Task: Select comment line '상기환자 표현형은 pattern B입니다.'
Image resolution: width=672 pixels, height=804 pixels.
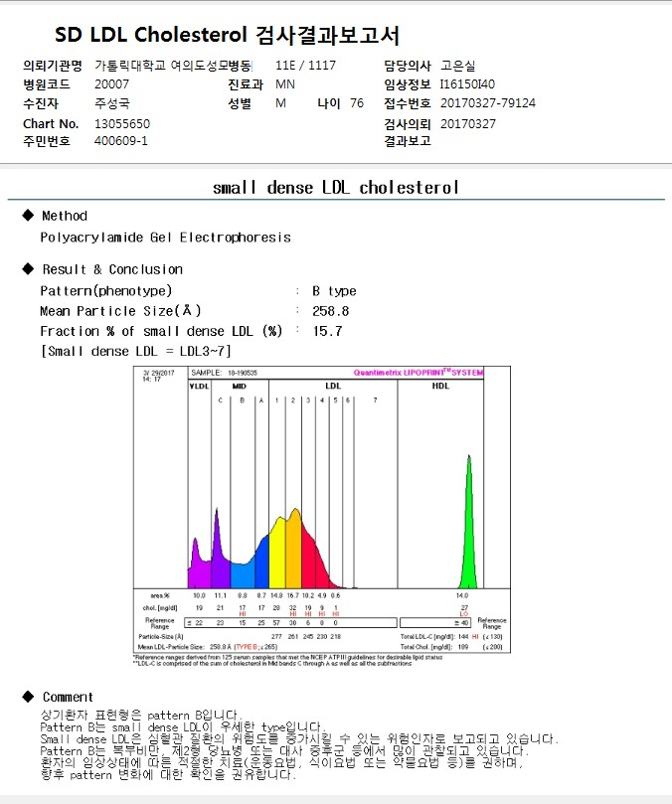Action: point(141,715)
